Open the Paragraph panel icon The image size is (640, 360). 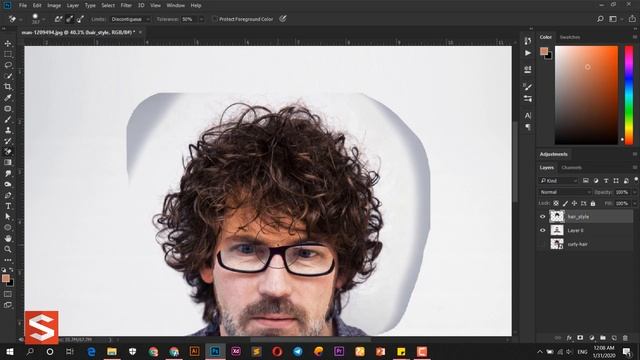click(528, 127)
